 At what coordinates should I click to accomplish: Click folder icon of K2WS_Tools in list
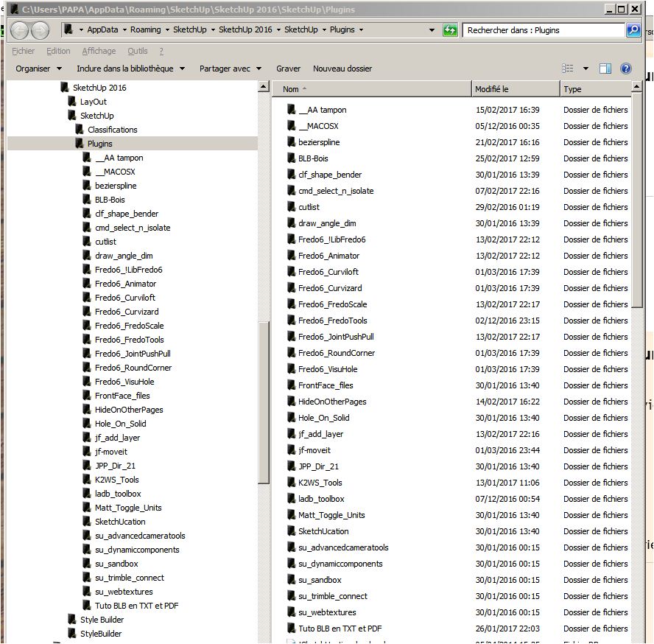[x=291, y=482]
